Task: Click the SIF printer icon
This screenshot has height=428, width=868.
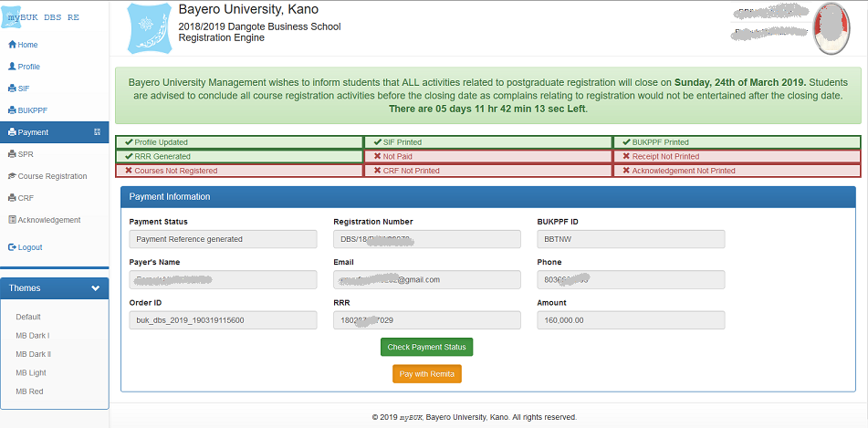Action: [12, 89]
